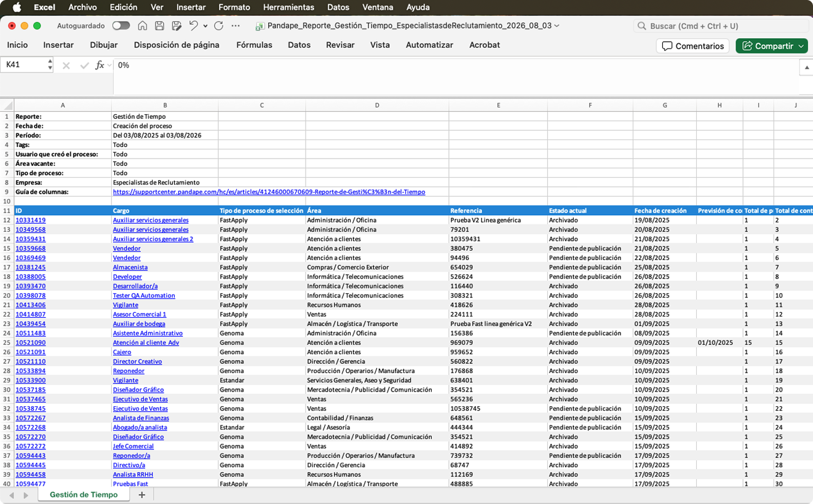Click the Home icon in title bar
The height and width of the screenshot is (504, 813).
point(143,26)
